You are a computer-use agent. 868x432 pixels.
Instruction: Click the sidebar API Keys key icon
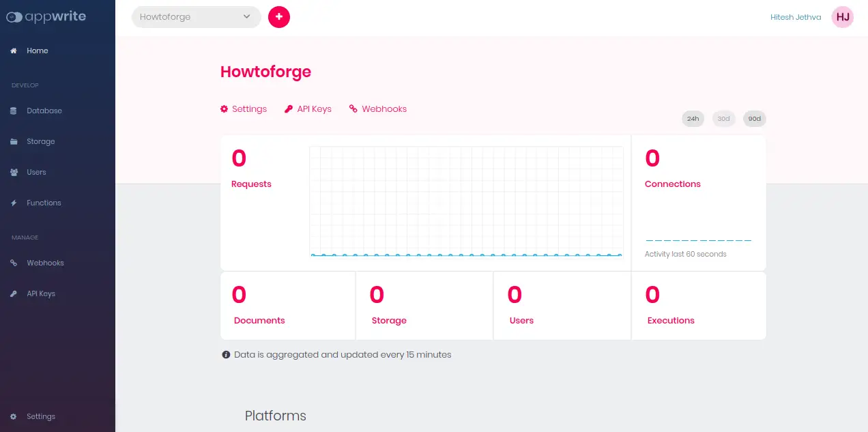tap(14, 294)
